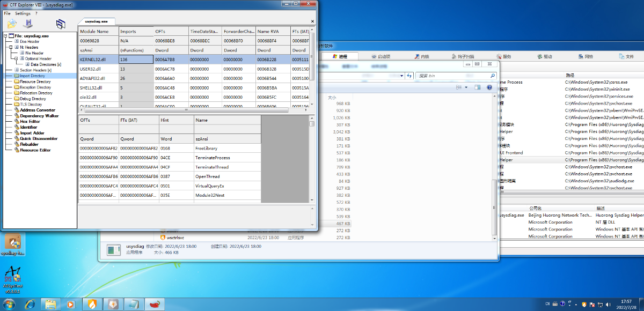Viewport: 644px width, 311px height.
Task: Open the File menu in CFF Explorer
Action: [x=7, y=13]
